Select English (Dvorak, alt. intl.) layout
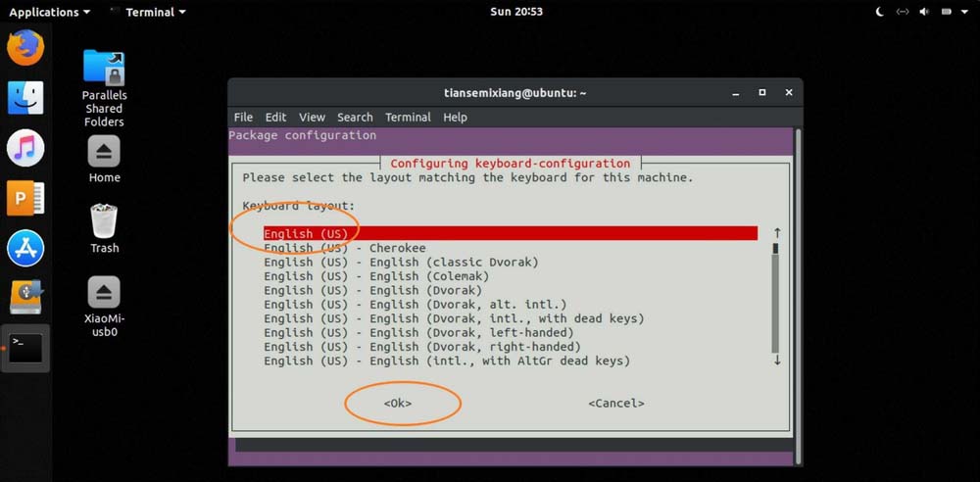The height and width of the screenshot is (482, 980). click(415, 305)
